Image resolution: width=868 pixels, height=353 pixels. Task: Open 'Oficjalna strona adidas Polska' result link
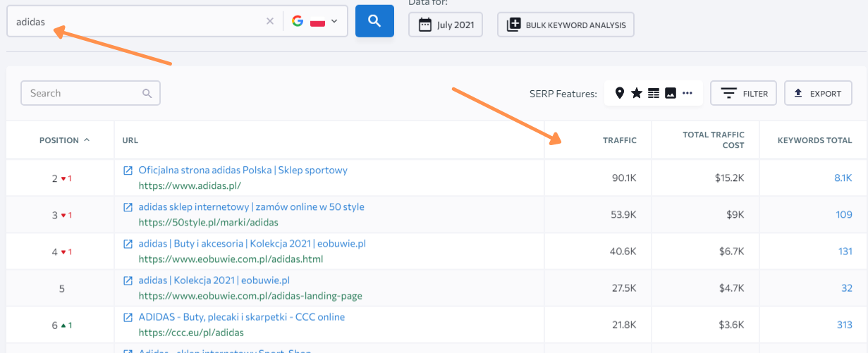[243, 171]
